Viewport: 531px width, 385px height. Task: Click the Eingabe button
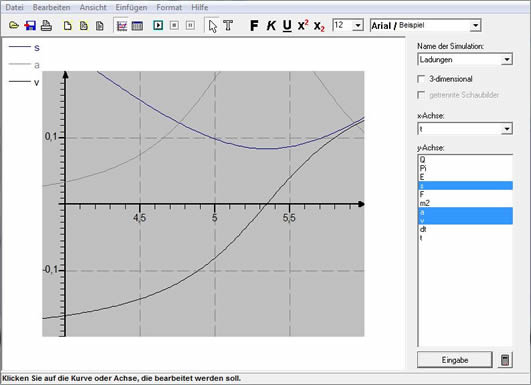(454, 360)
